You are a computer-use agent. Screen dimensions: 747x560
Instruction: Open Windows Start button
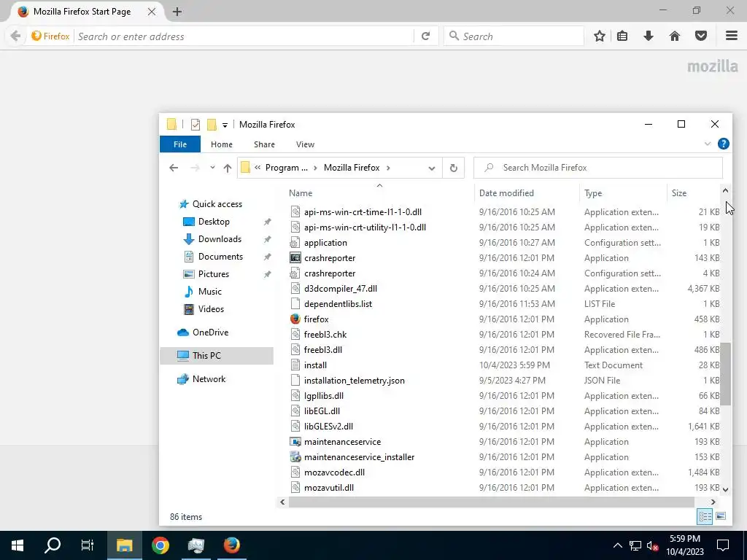point(18,545)
